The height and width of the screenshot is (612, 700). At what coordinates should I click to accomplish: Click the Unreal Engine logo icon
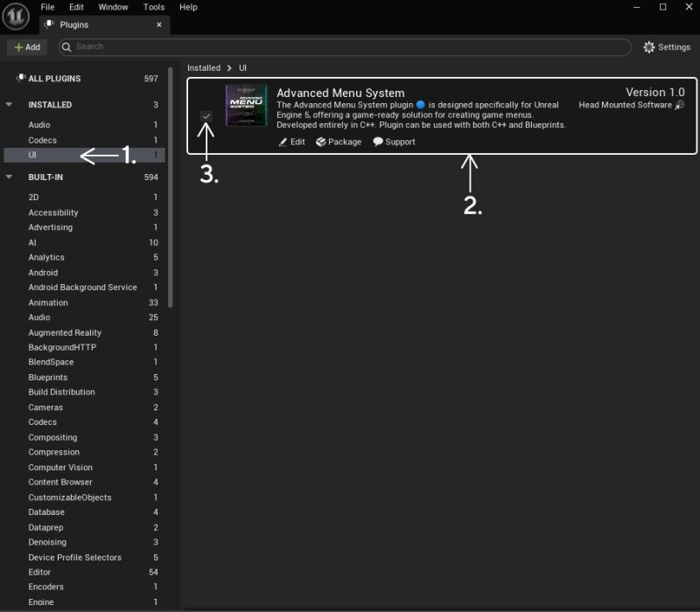pos(16,16)
